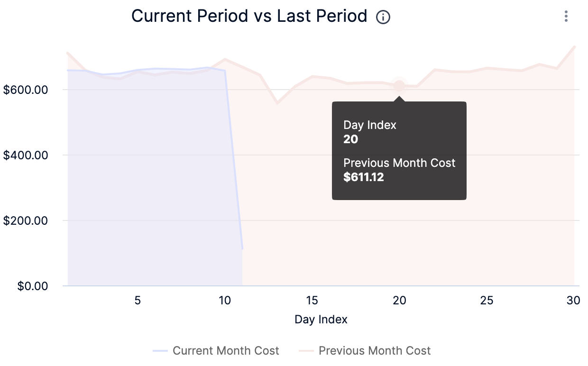Image resolution: width=588 pixels, height=366 pixels.
Task: Toggle Previous Month Cost legend series
Action: [x=375, y=351]
